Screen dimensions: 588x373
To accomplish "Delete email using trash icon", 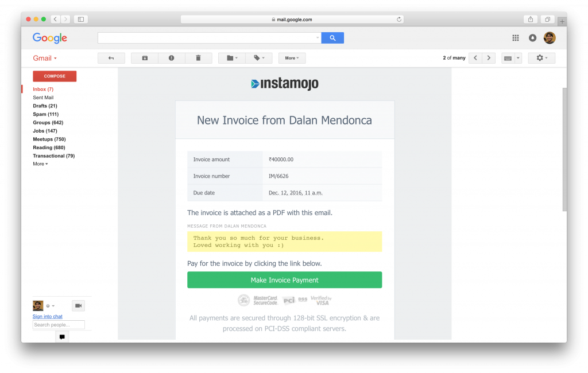I will click(198, 58).
